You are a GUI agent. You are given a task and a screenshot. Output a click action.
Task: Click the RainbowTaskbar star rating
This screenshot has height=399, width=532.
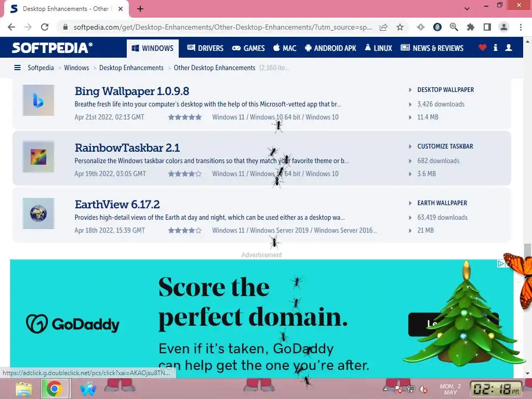pos(185,174)
